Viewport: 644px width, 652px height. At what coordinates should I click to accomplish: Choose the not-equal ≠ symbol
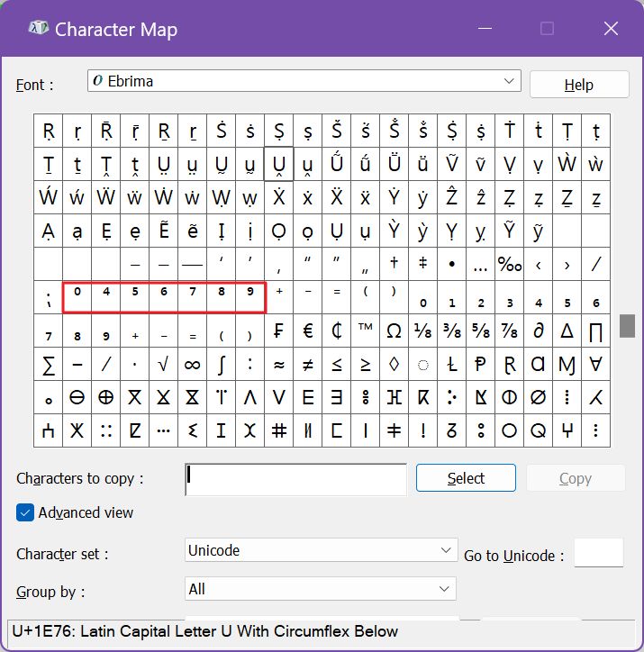(308, 364)
